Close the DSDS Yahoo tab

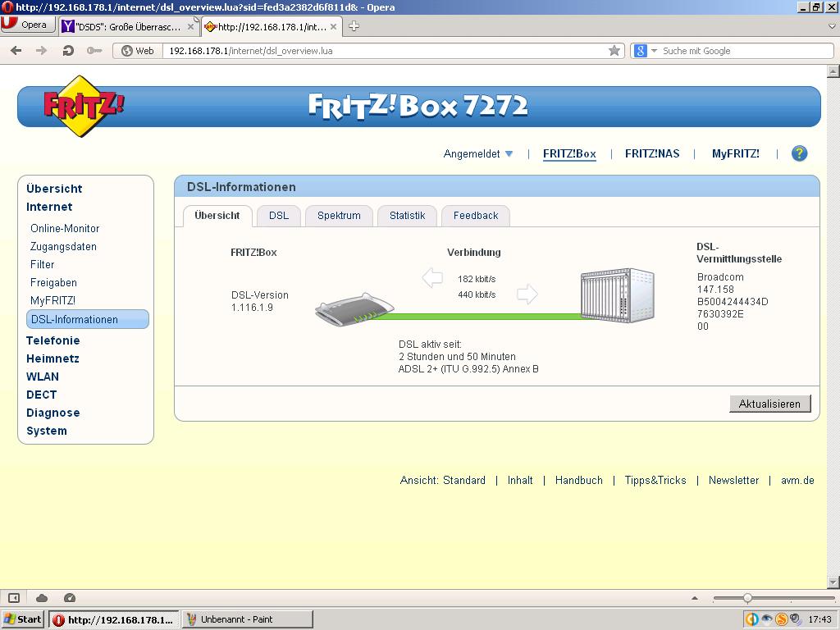click(190, 27)
